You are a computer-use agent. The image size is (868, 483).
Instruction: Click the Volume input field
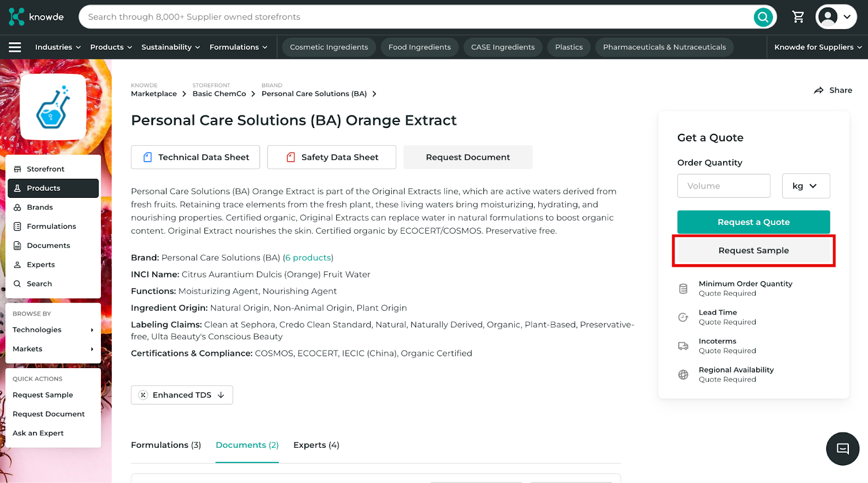pos(724,186)
